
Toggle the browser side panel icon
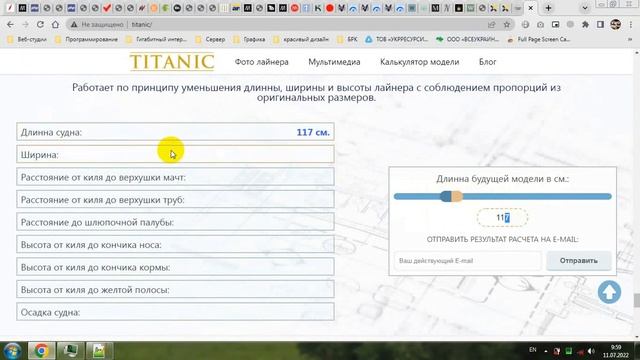(600, 24)
